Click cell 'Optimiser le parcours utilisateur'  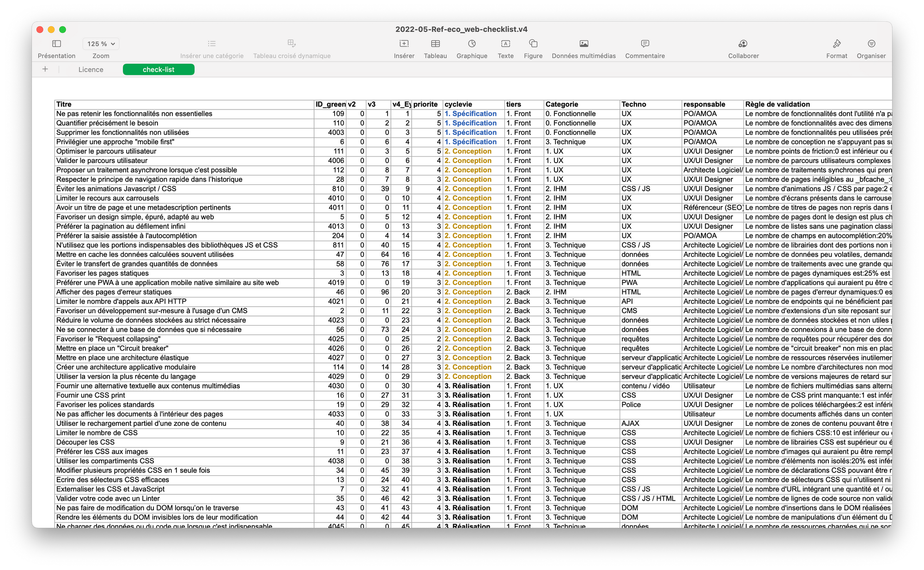[x=184, y=152]
